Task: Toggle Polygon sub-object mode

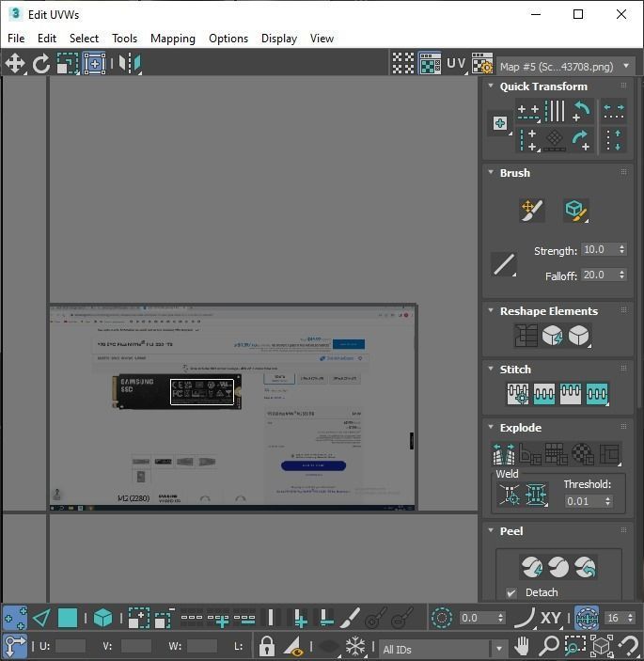Action: 68,618
